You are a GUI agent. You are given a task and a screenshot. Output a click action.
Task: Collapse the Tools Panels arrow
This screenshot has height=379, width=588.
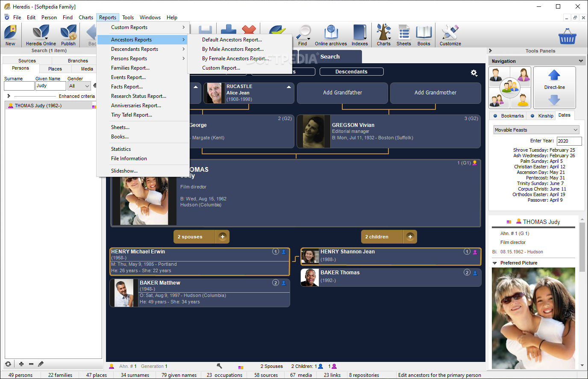pos(491,51)
